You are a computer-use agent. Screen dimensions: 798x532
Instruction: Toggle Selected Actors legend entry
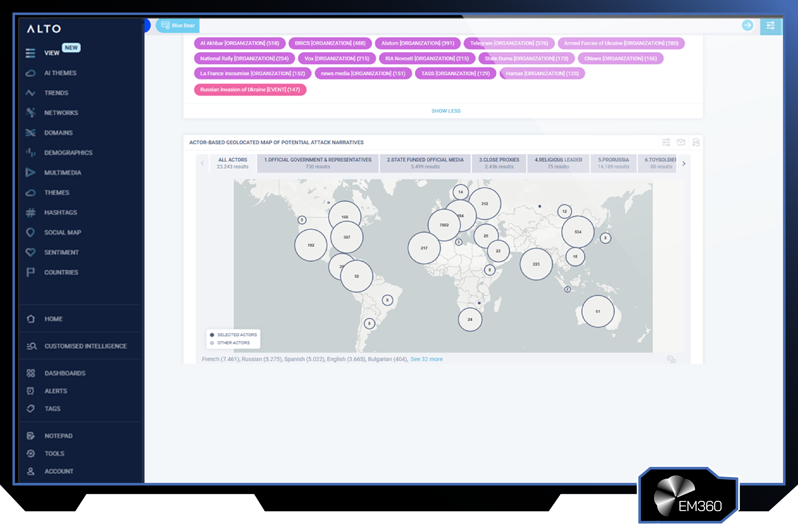click(233, 335)
